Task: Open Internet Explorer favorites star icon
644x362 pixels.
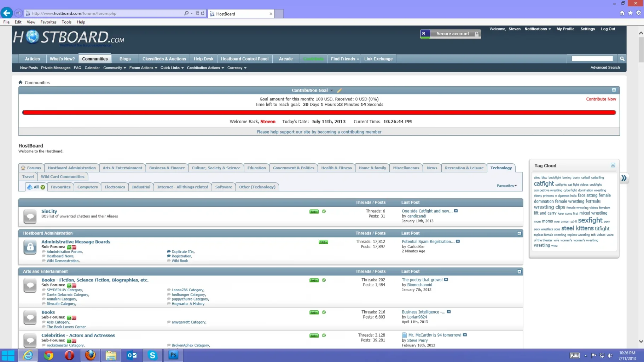Action: click(630, 13)
